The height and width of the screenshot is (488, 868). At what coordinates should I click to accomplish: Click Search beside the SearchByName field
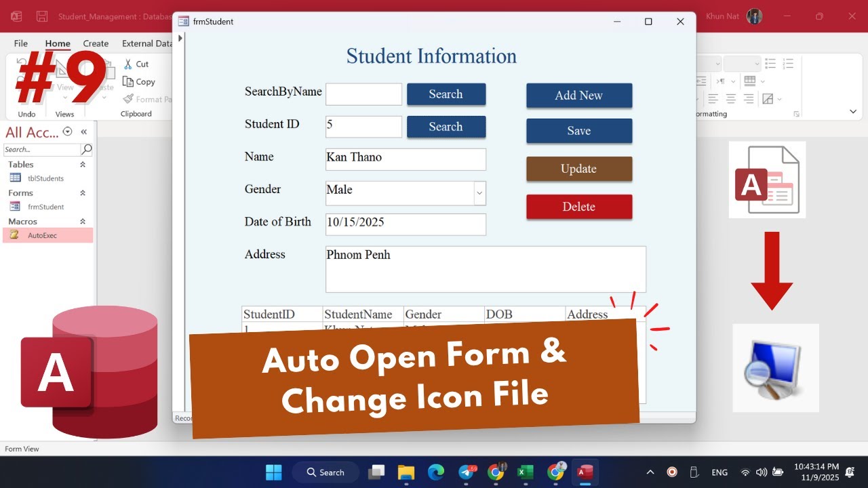point(446,94)
